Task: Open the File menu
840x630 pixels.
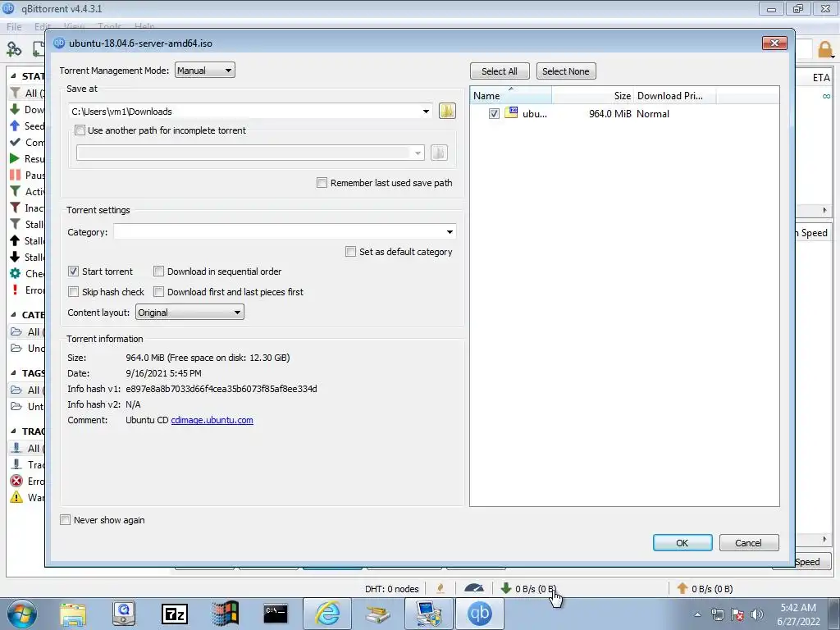Action: coord(14,26)
